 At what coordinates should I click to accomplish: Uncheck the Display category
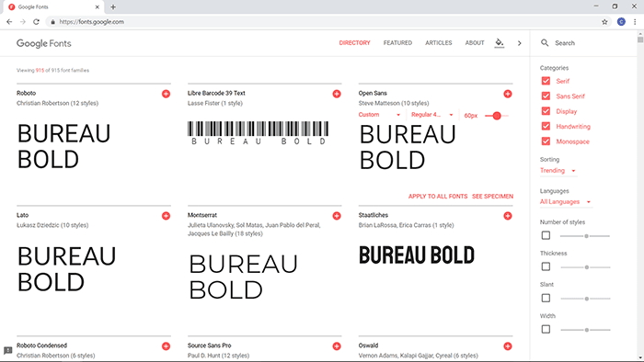pyautogui.click(x=546, y=111)
